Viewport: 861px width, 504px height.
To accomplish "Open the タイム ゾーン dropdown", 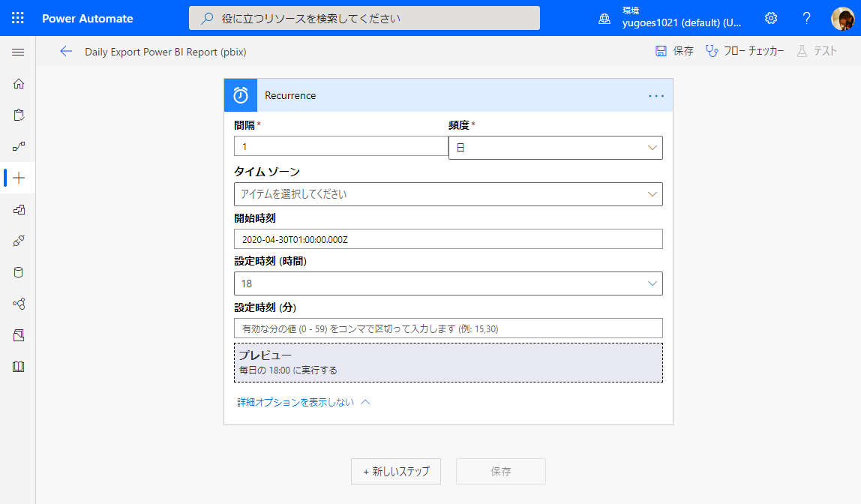I will 448,194.
